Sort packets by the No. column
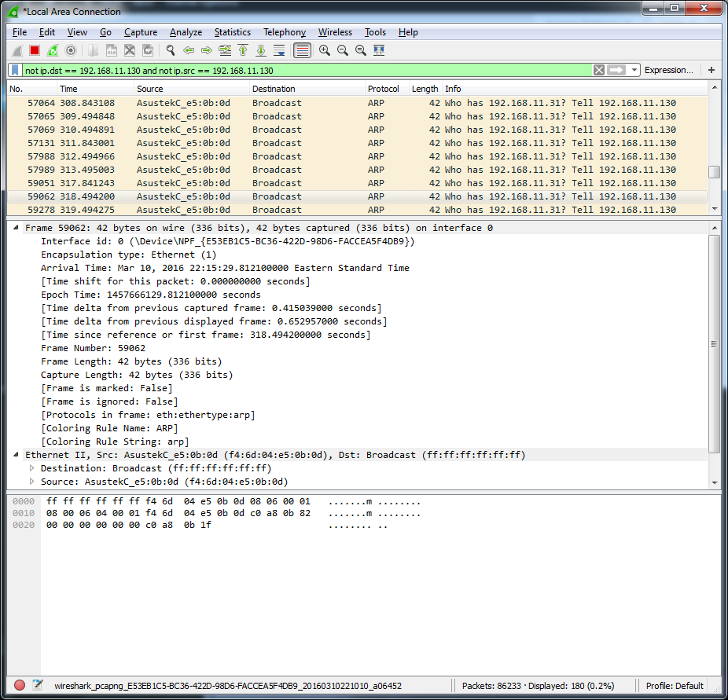This screenshot has width=728, height=700. [x=31, y=89]
